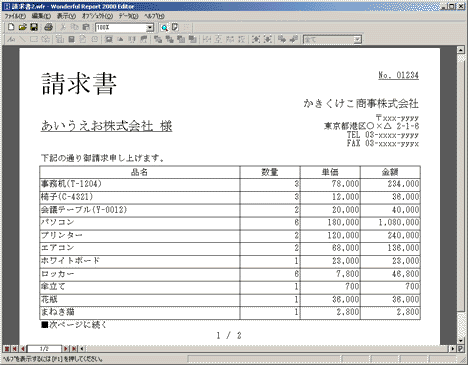Screen dimensions: 468x365
Task: Open the ファイル(F) menu
Action: (x=15, y=16)
